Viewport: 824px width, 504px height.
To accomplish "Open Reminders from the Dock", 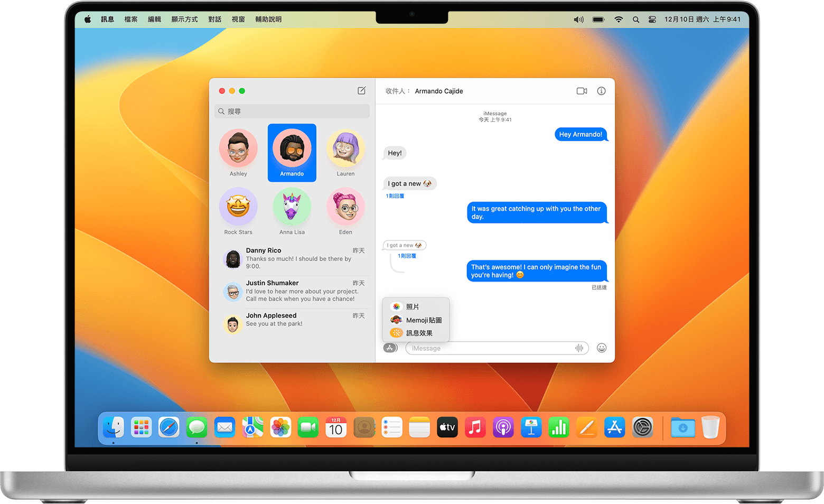I will tap(391, 427).
